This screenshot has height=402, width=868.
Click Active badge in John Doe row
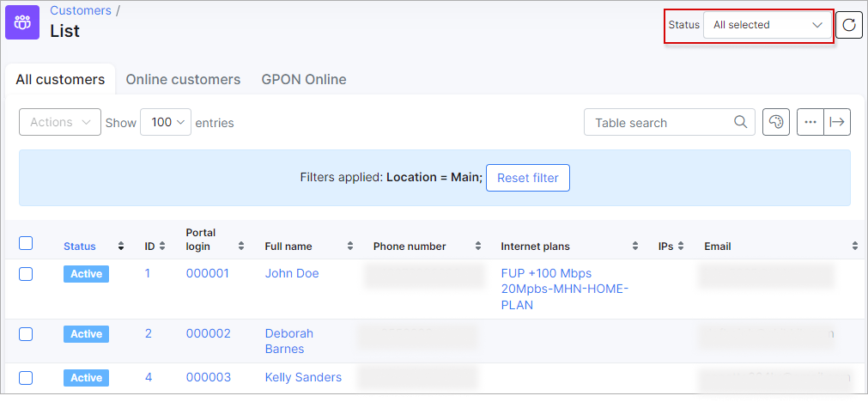coord(87,274)
